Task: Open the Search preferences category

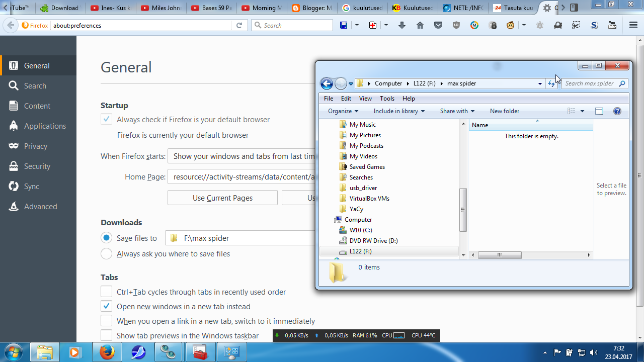Action: pos(38,85)
